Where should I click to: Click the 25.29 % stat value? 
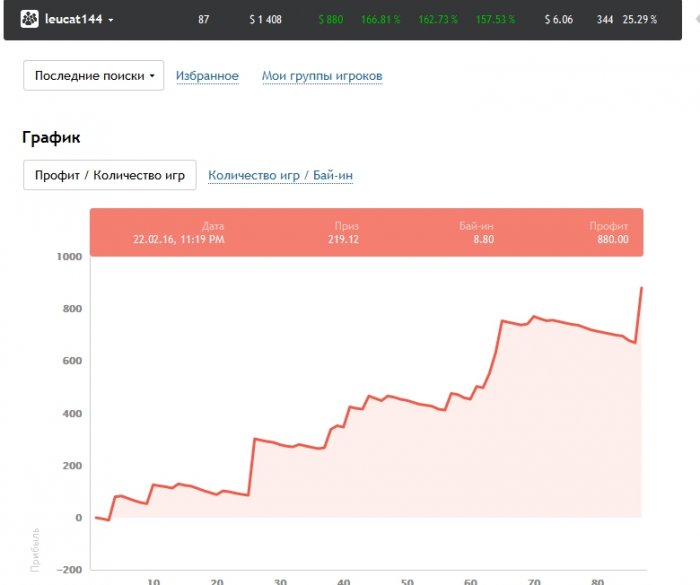(x=640, y=19)
